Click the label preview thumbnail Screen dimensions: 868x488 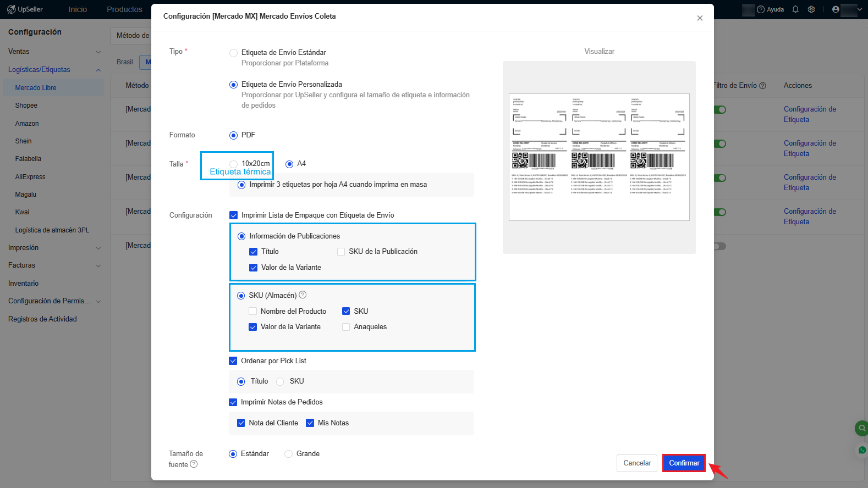click(x=599, y=157)
